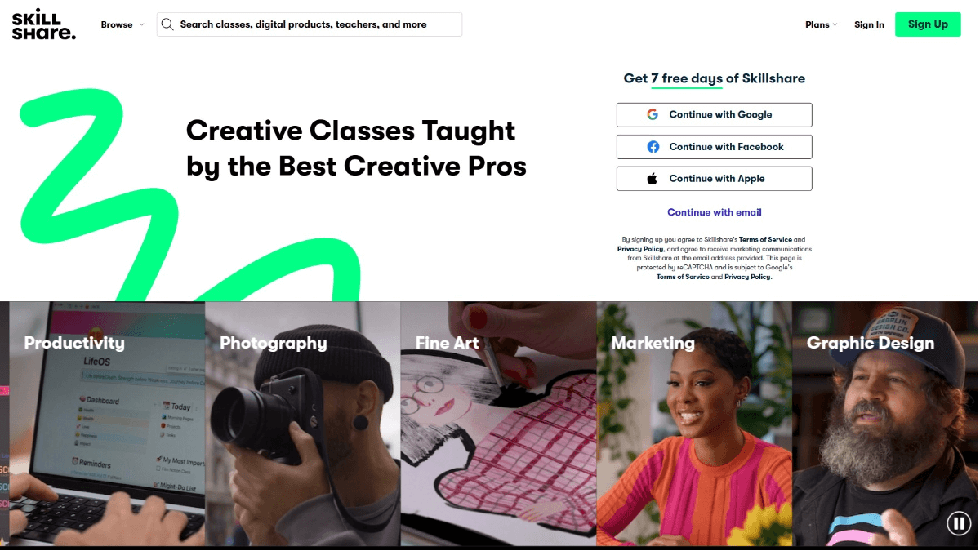Click the Google logo icon
Image resolution: width=980 pixels, height=551 pixels.
653,115
